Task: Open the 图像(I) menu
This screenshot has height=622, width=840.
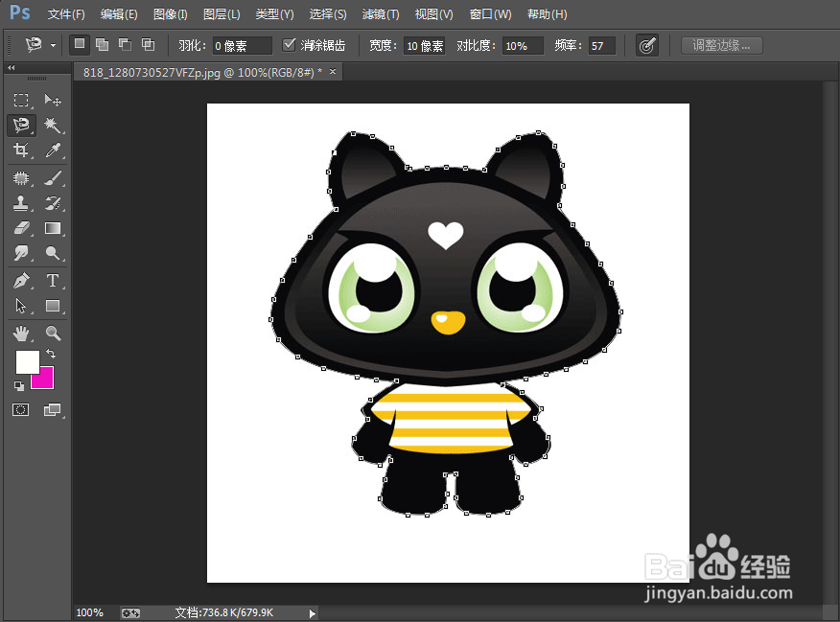Action: point(171,14)
